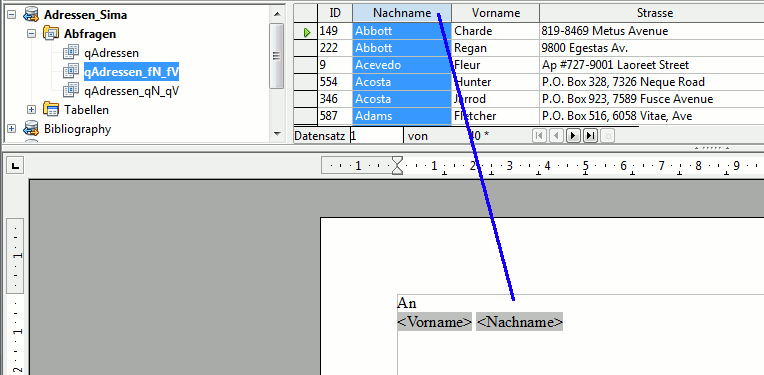Image resolution: width=764 pixels, height=375 pixels.
Task: Click the Bibliography database icon
Action: (31, 129)
